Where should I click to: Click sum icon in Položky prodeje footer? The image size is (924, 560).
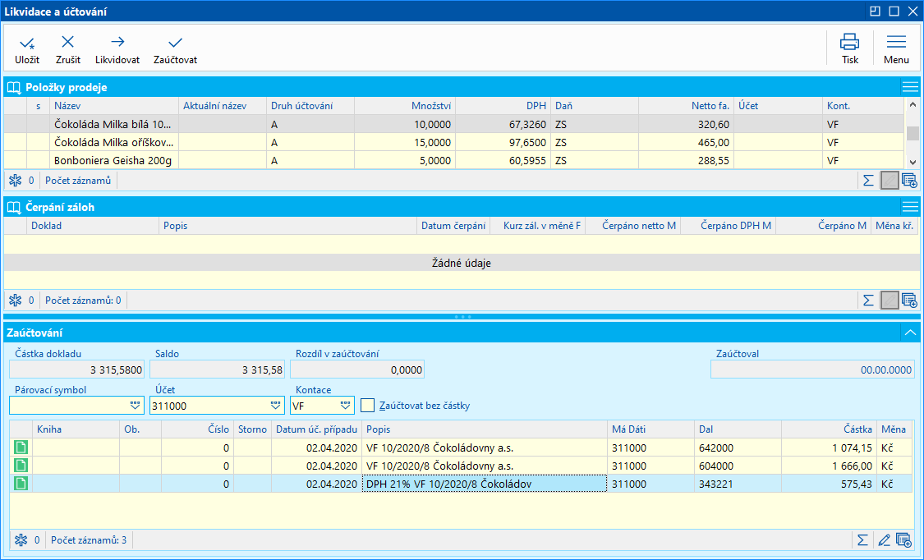coord(868,181)
